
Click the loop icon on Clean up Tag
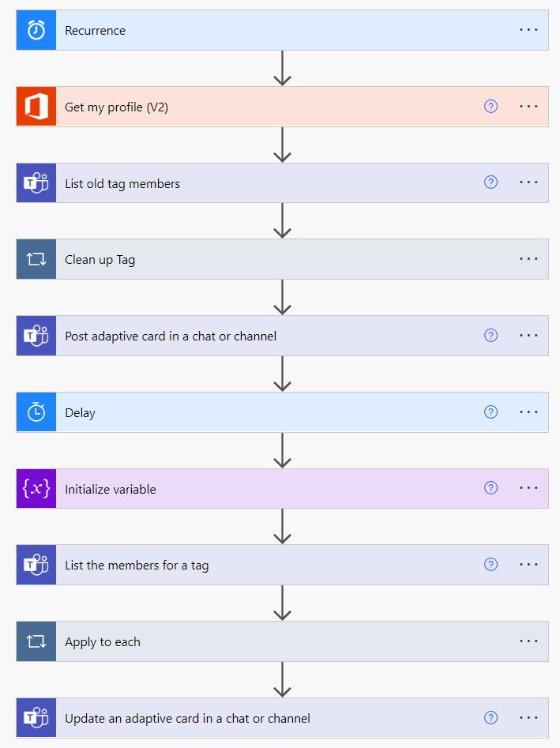tap(36, 259)
